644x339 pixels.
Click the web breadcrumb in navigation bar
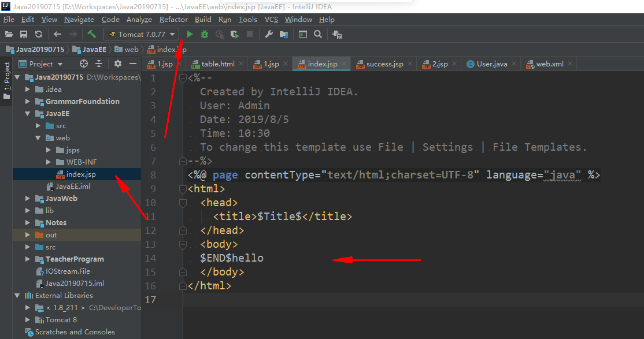point(127,49)
